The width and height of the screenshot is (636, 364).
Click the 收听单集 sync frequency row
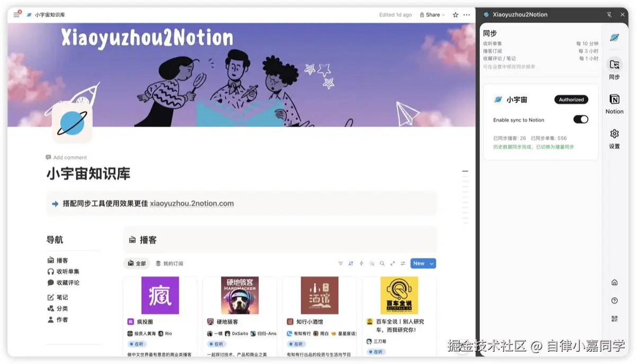pyautogui.click(x=541, y=43)
